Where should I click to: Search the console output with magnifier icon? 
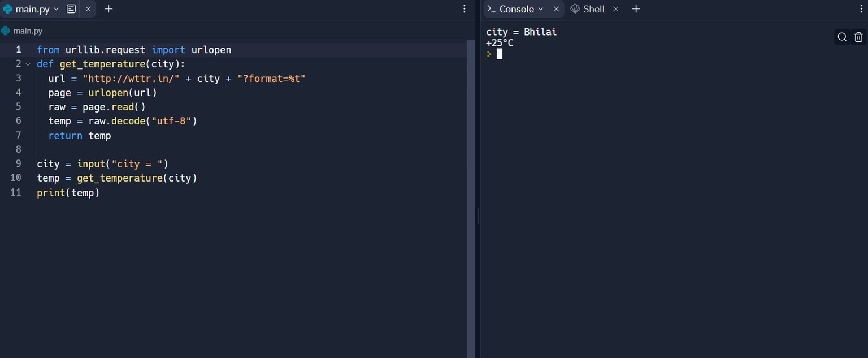842,37
